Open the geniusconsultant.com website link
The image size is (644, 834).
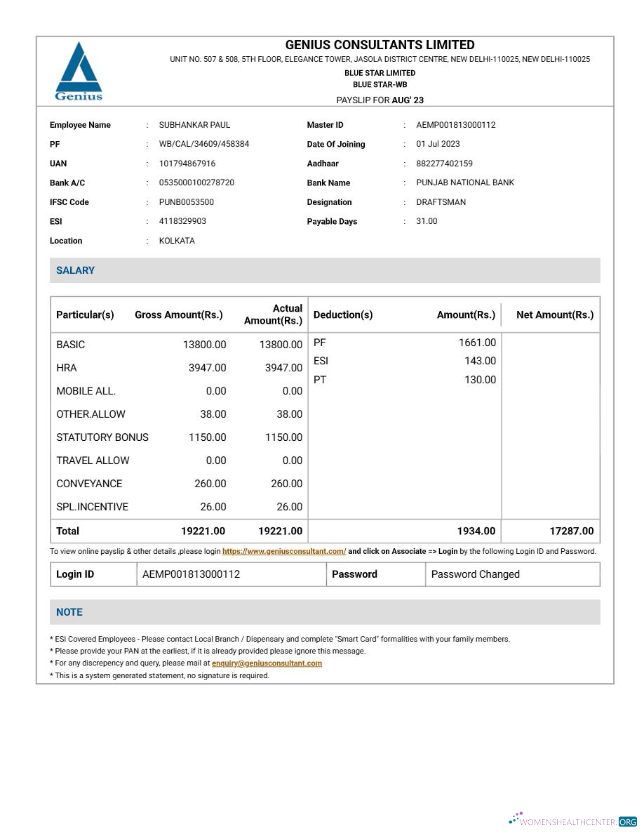283,551
